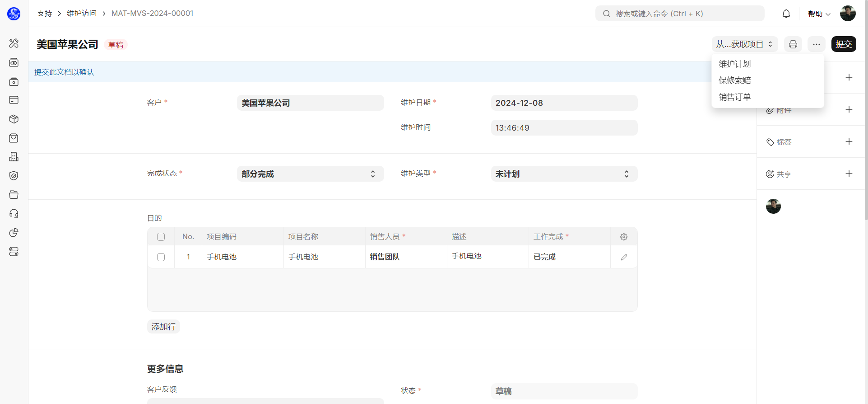Open the user avatar menu
This screenshot has width=868, height=404.
(x=848, y=14)
